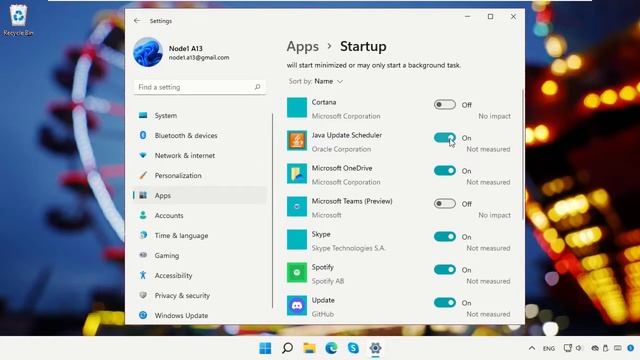Open the Sort by Name dropdown

(x=316, y=82)
